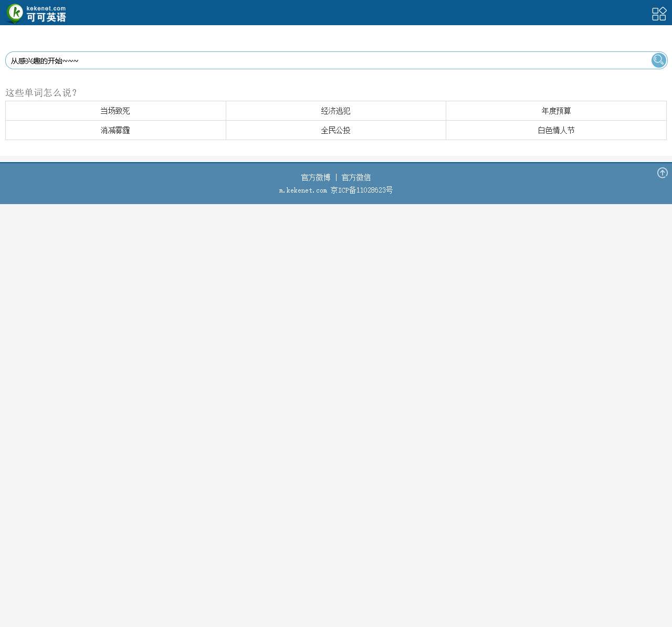This screenshot has width=672, height=627.
Task: Select the phrase 经济逃犯
Action: point(335,111)
